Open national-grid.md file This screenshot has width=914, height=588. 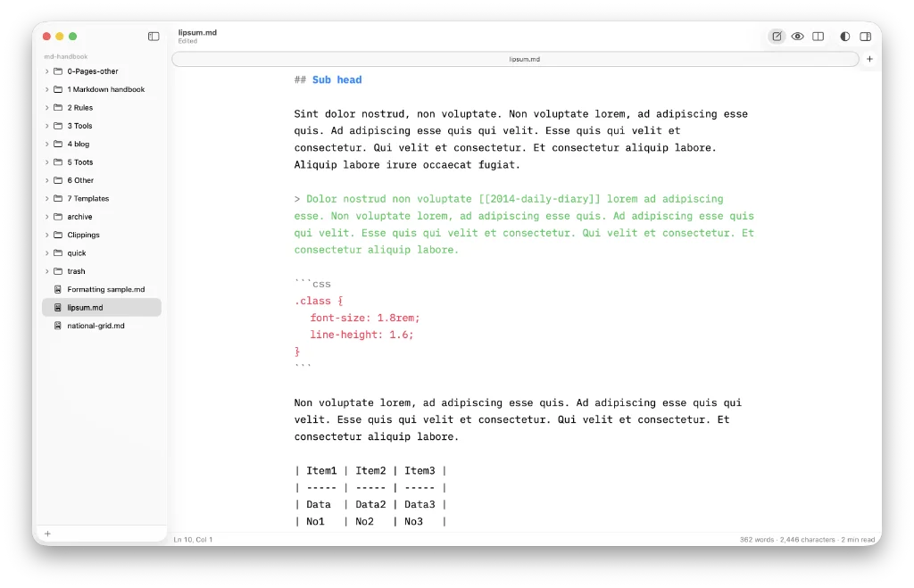tap(96, 326)
